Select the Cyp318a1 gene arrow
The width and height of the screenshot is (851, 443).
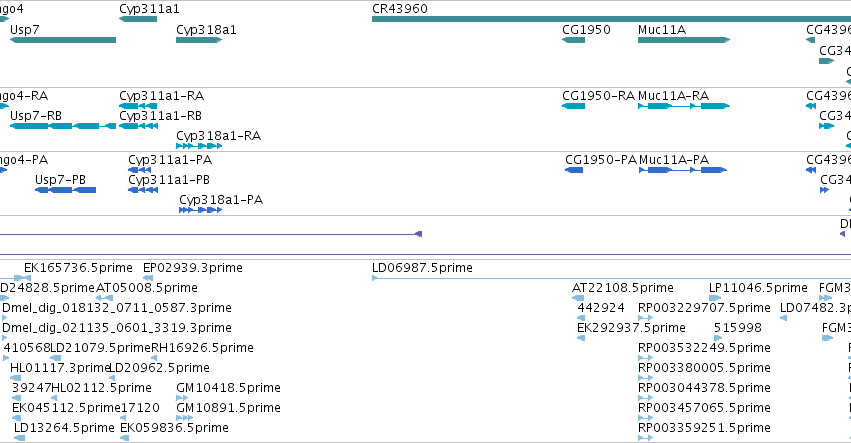(199, 40)
